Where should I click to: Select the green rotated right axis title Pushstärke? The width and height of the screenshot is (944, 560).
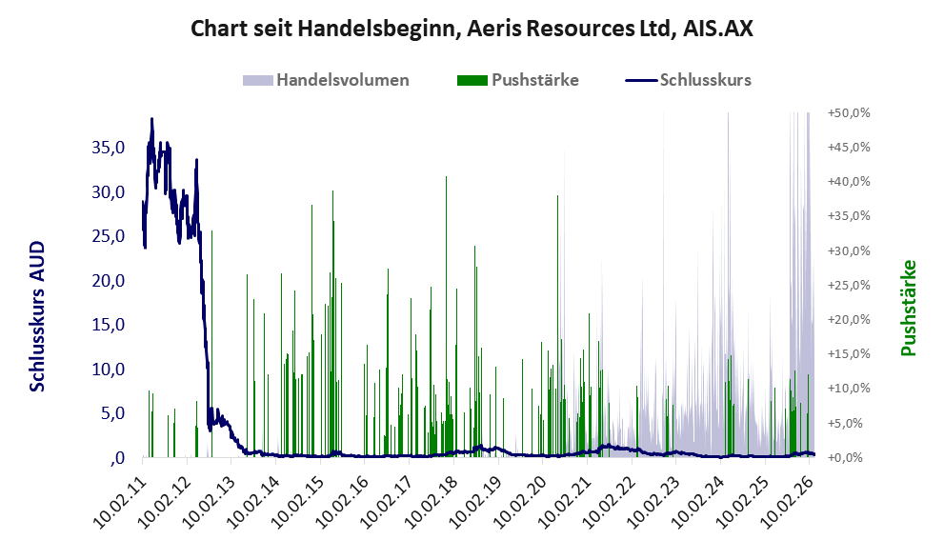[x=908, y=308]
